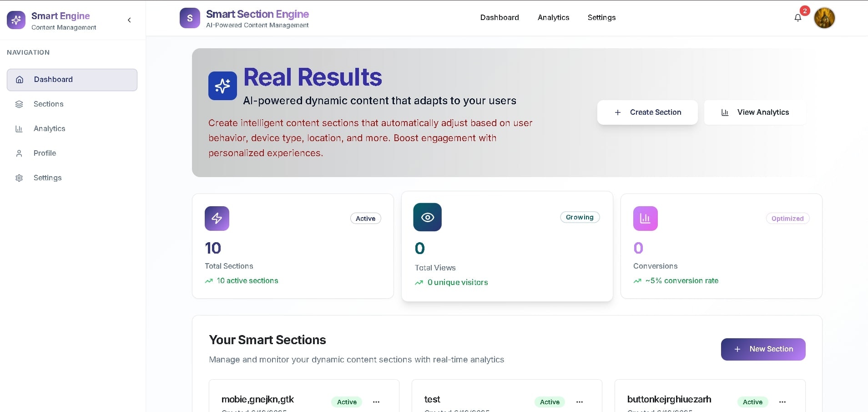Click the Smart Engine sparkle logo in sidebar

(x=16, y=20)
